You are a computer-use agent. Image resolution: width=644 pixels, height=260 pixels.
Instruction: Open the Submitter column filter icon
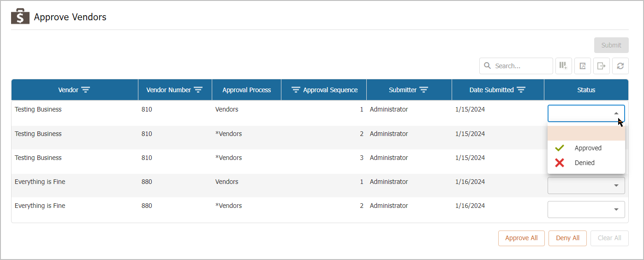pyautogui.click(x=423, y=90)
